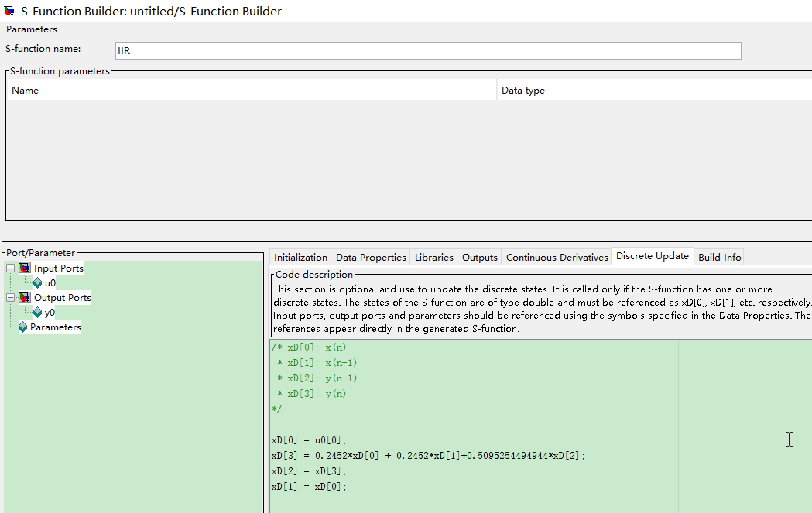The width and height of the screenshot is (812, 513).
Task: Collapse the Output Ports tree node
Action: coord(10,298)
